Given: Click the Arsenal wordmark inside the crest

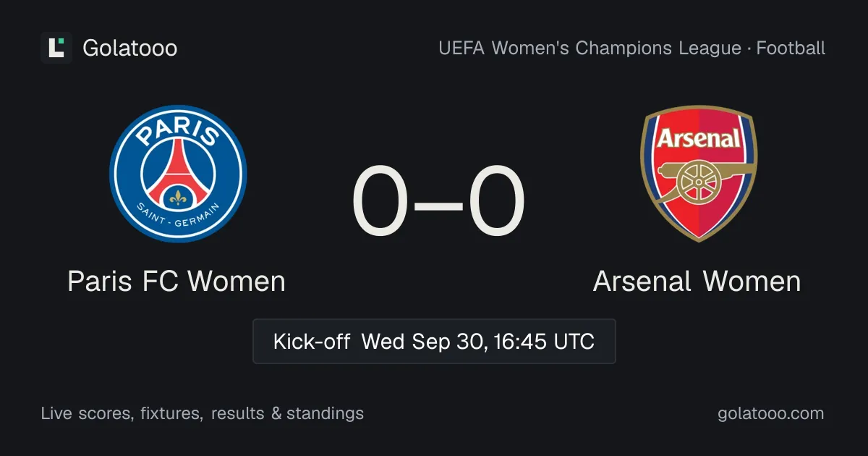Looking at the screenshot, I should [698, 137].
